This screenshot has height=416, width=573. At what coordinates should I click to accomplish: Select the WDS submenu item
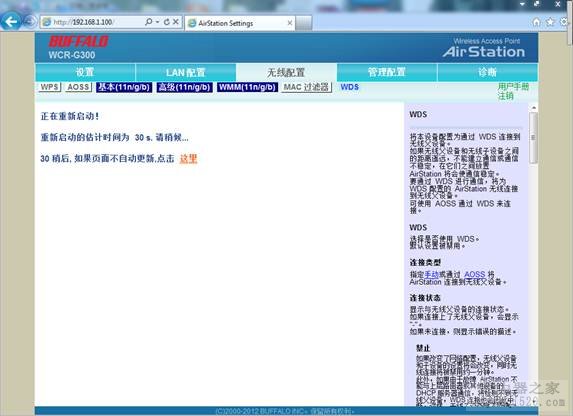tap(349, 87)
